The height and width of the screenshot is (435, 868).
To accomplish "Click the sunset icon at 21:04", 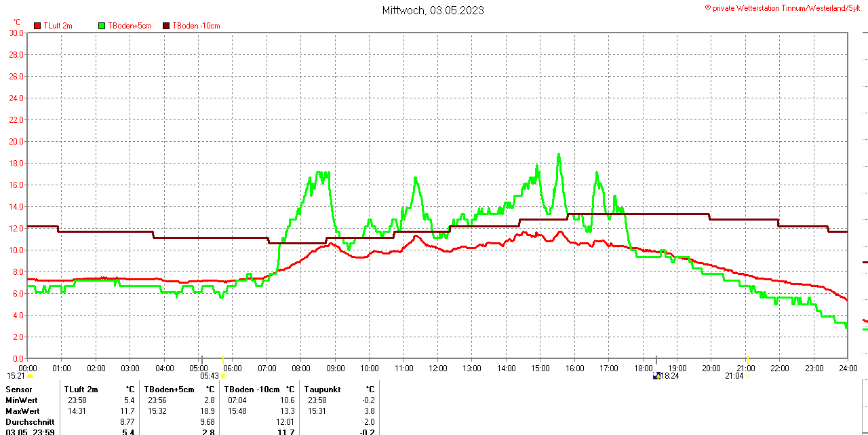I will click(x=747, y=376).
